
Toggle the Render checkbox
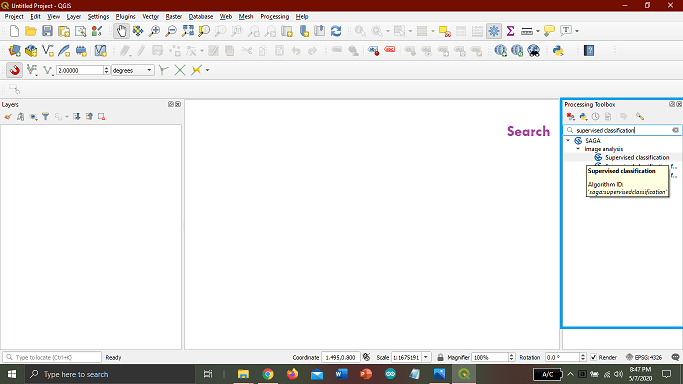coord(593,357)
